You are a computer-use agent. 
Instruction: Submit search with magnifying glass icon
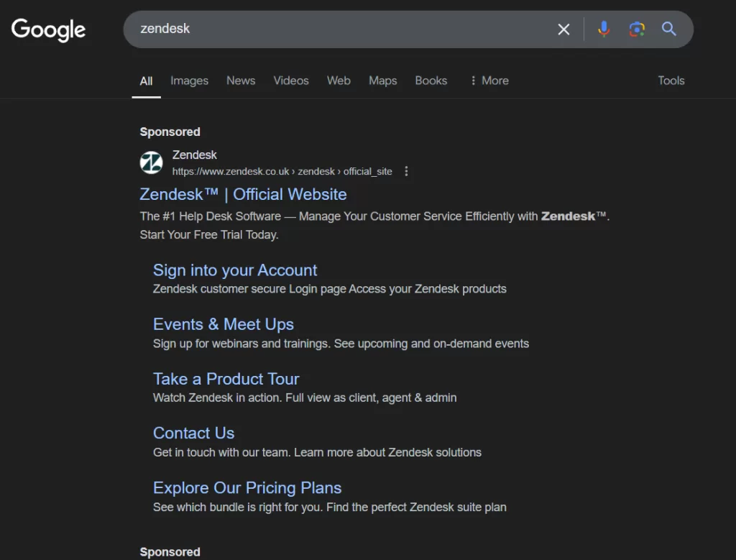669,29
